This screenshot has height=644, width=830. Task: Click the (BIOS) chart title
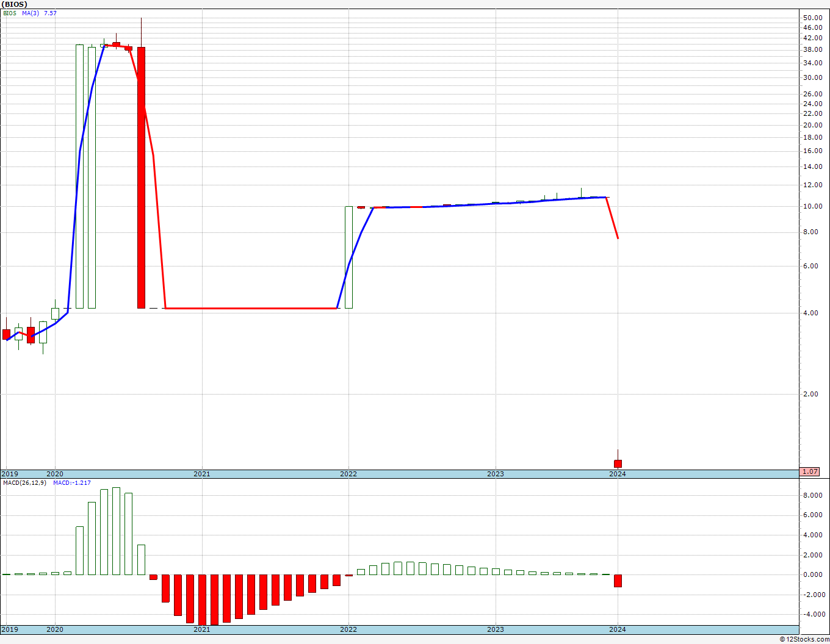click(x=15, y=4)
